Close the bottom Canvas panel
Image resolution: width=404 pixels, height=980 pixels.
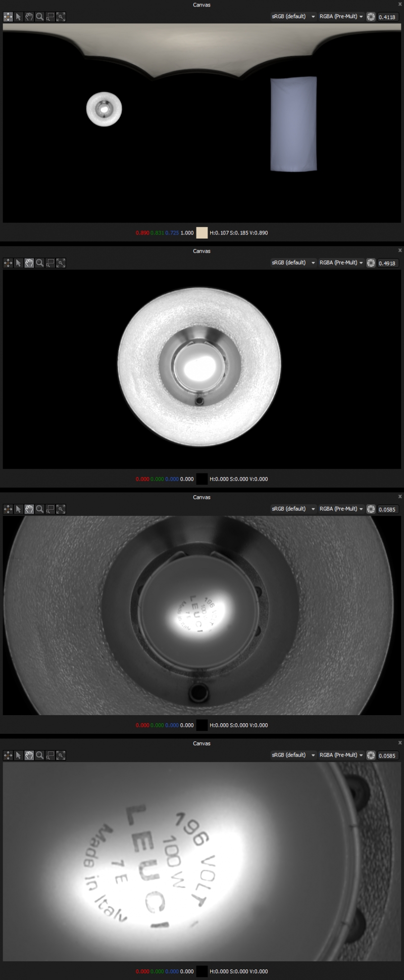400,742
